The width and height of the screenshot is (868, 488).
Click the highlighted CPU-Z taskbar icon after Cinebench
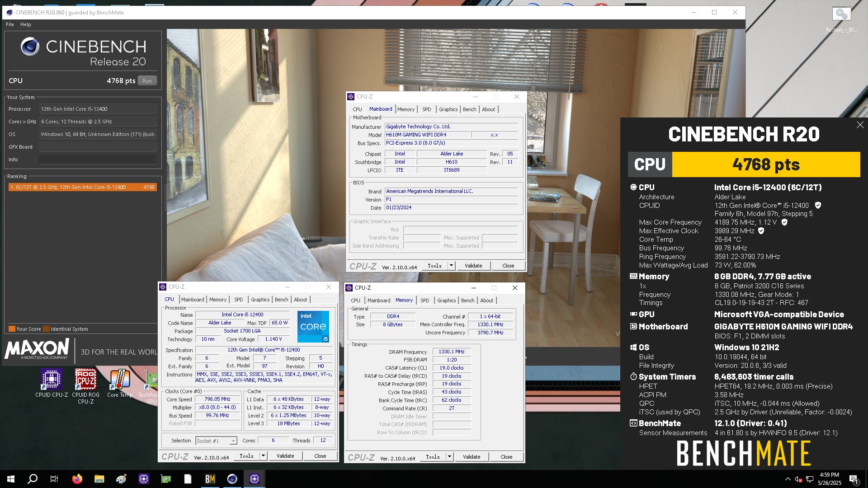(x=255, y=479)
